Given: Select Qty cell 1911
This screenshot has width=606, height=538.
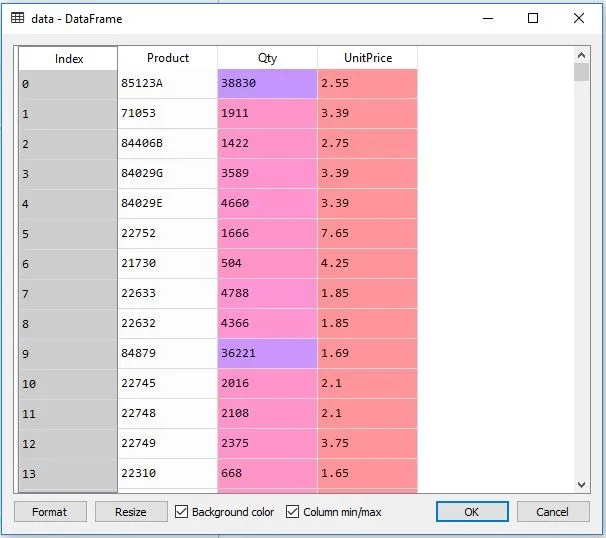Looking at the screenshot, I should pyautogui.click(x=267, y=114).
